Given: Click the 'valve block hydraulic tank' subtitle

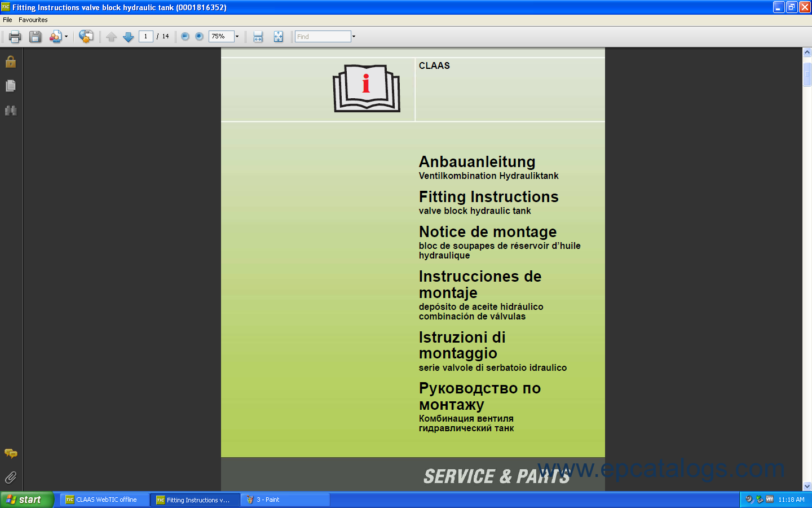Looking at the screenshot, I should (475, 211).
